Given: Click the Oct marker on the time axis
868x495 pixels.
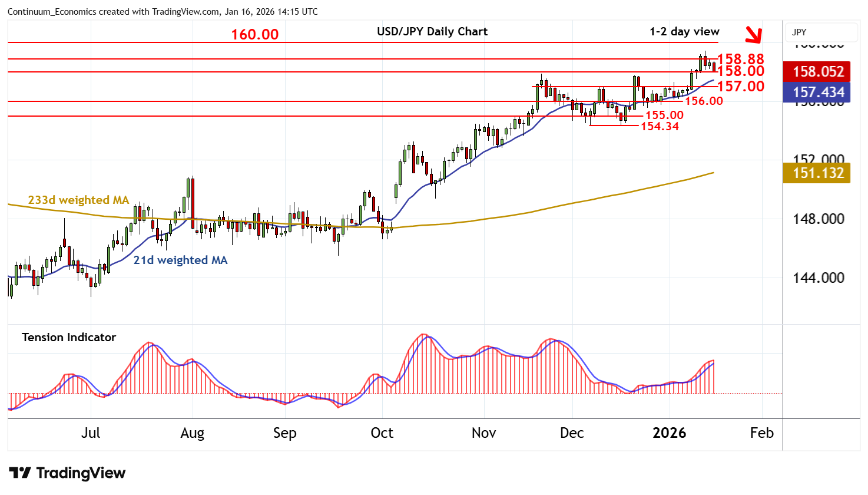Looking at the screenshot, I should [382, 433].
